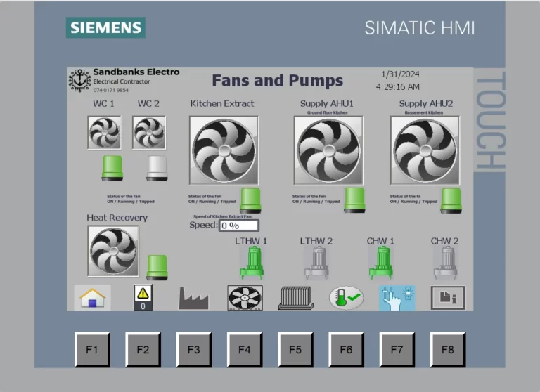Screen dimensions: 540x392
Task: Click the 'Fans and Pumps' title
Action: (278, 81)
